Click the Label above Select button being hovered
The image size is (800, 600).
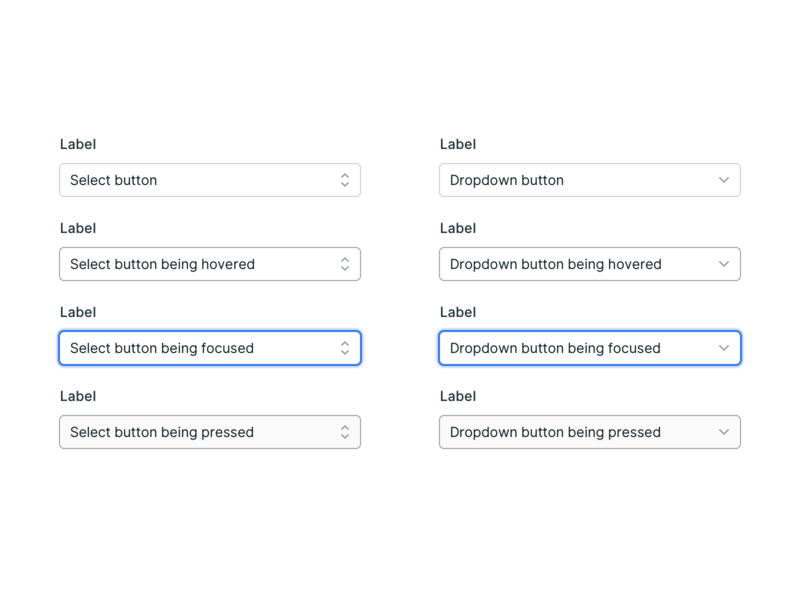(78, 228)
